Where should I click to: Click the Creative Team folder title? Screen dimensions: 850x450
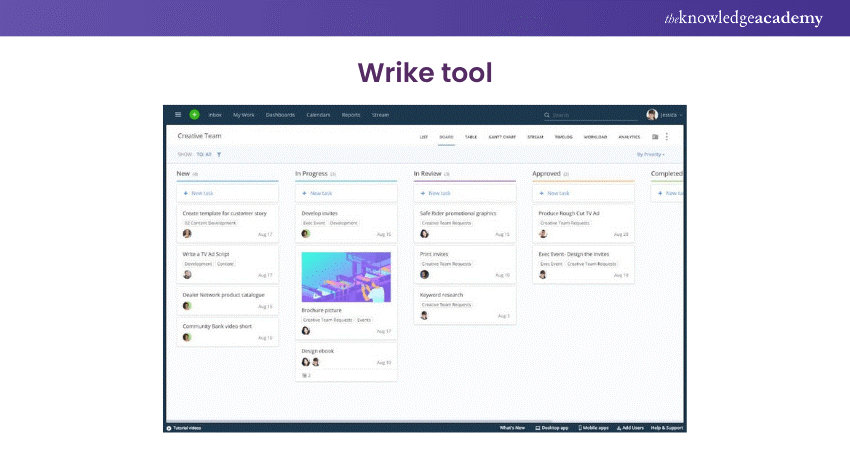199,136
